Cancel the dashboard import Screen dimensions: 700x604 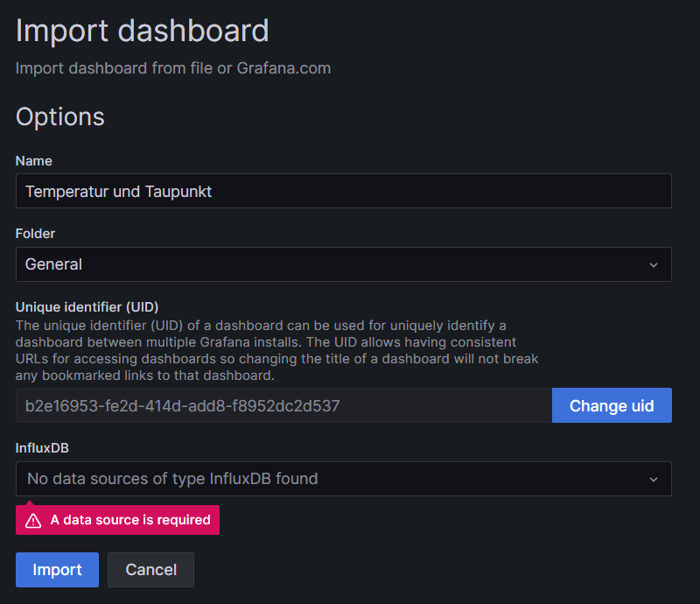[150, 570]
